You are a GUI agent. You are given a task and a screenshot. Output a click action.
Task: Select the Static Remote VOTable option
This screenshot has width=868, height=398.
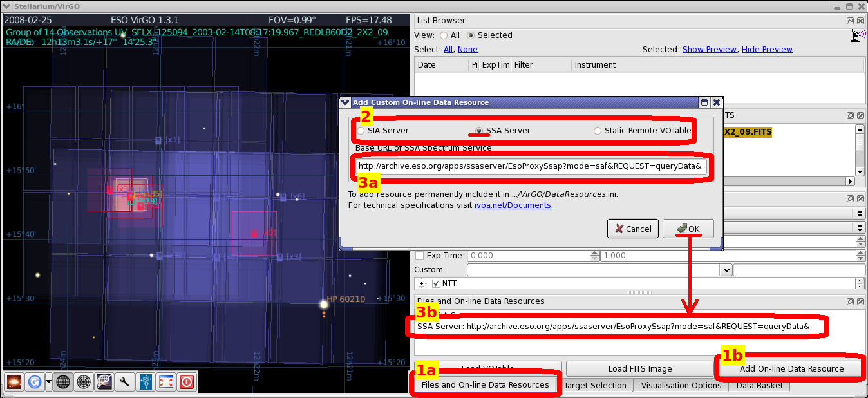(598, 131)
